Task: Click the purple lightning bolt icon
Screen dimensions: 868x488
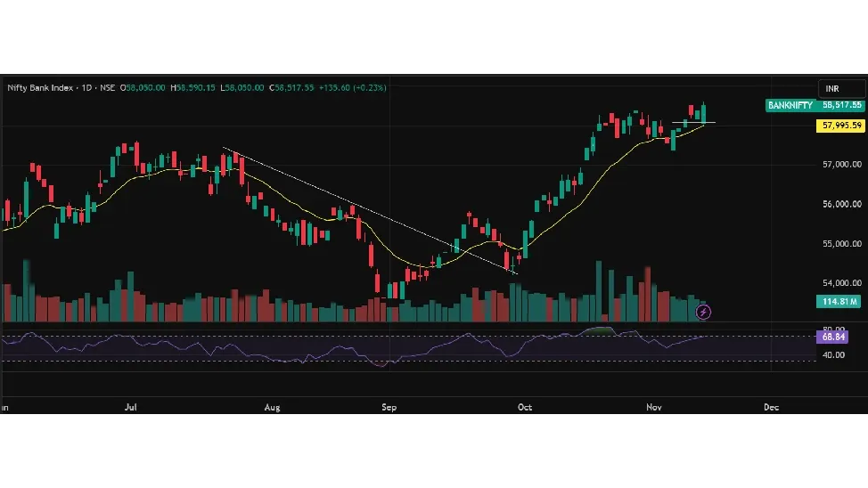Action: pyautogui.click(x=704, y=312)
